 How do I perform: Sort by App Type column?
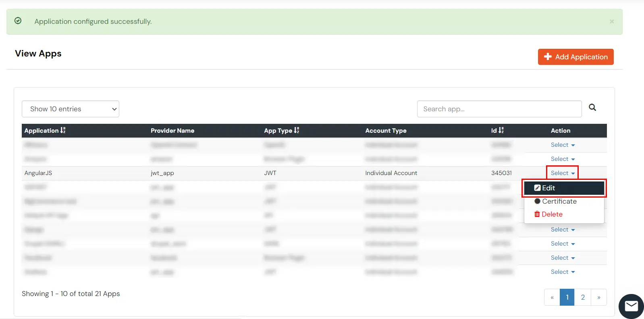point(282,130)
